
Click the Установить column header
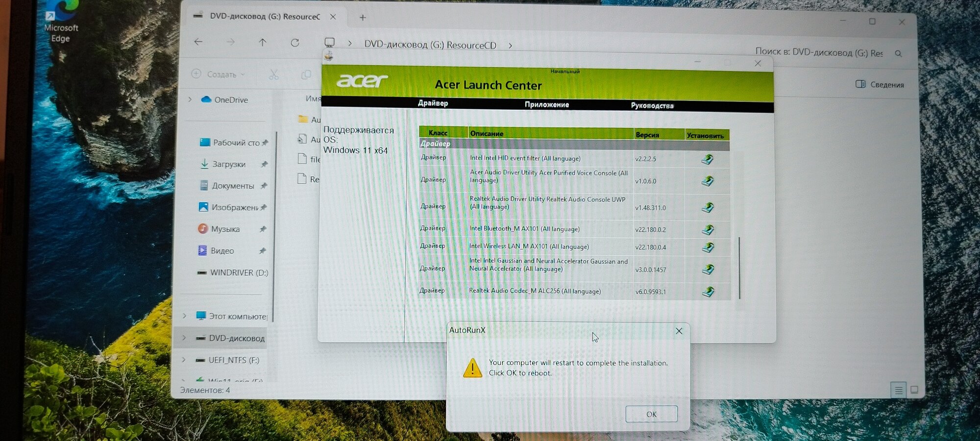[707, 135]
